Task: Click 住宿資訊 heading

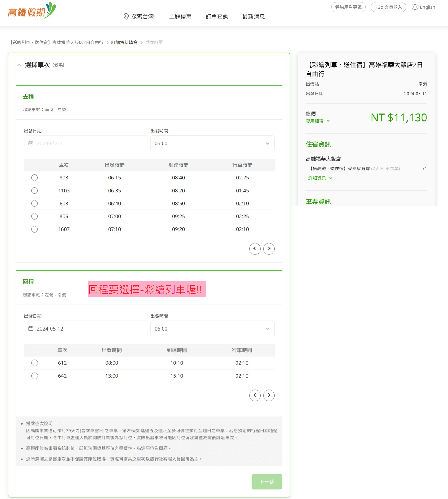Action: 318,144
